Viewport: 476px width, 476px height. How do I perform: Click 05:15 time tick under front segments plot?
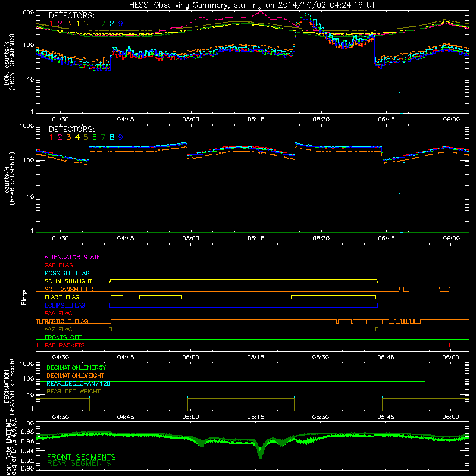[x=256, y=120]
